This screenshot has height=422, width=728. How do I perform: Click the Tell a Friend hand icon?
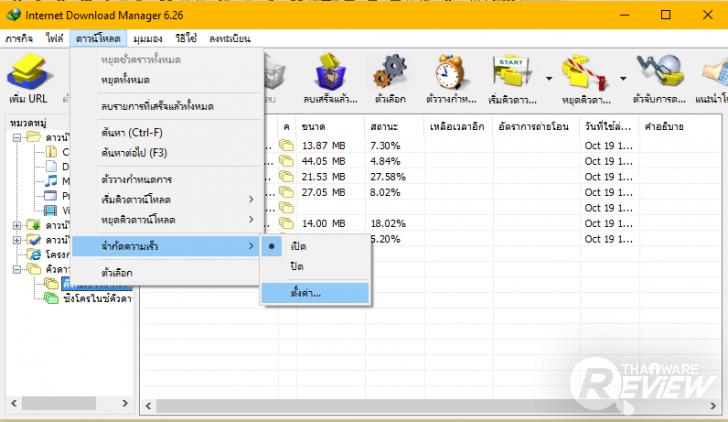coord(715,72)
